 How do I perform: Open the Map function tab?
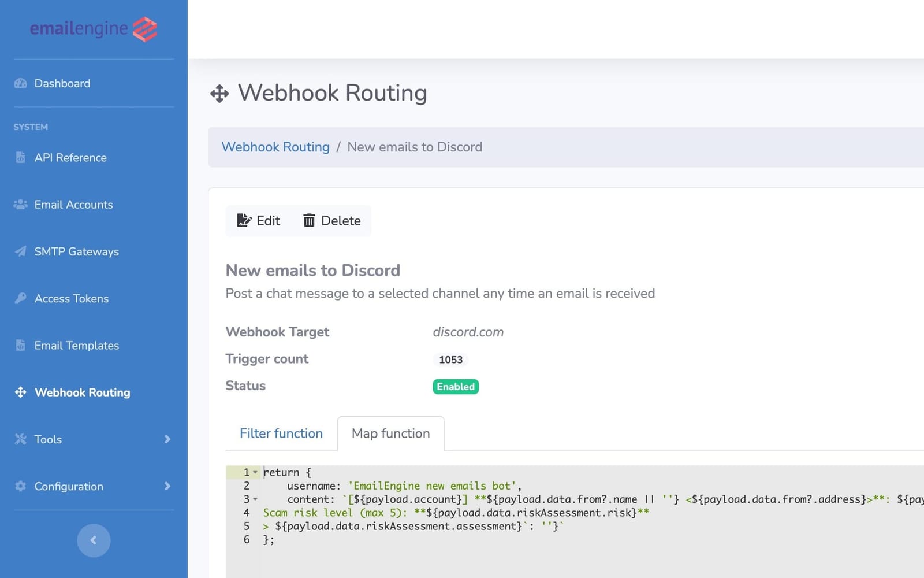(390, 433)
